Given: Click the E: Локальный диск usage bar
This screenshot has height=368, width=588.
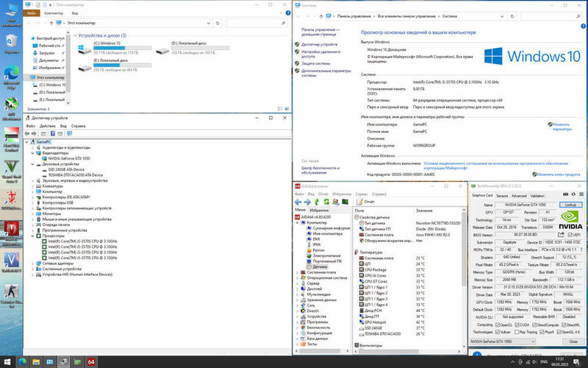Looking at the screenshot, I should point(122,66).
